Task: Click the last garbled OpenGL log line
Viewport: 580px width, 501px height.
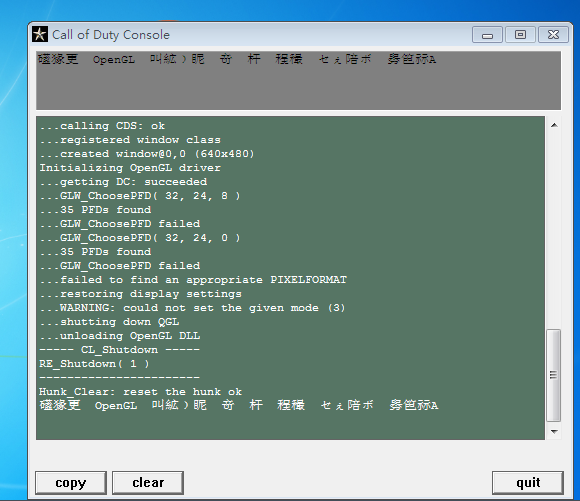Action: point(239,405)
